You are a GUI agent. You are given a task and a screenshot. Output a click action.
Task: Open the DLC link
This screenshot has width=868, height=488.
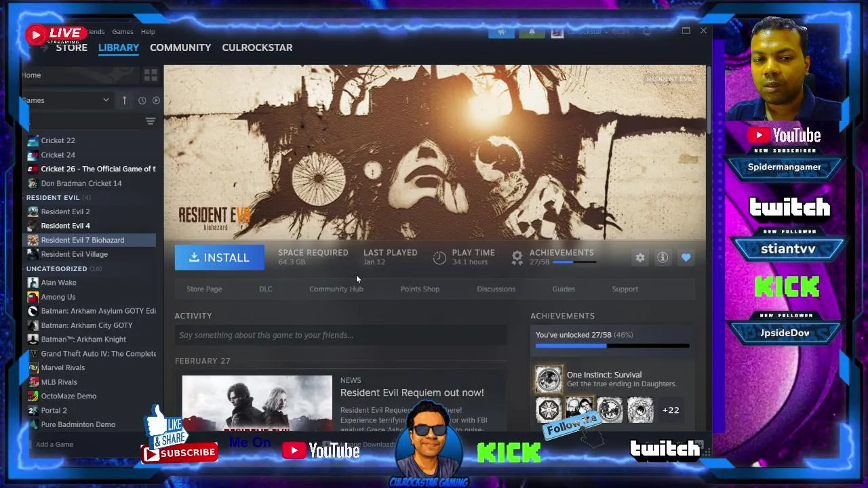click(x=266, y=289)
